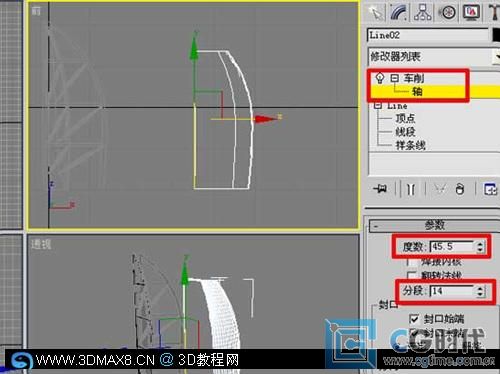Viewport: 500px width, 374px height.
Task: Click the 分段 value field
Action: click(452, 291)
